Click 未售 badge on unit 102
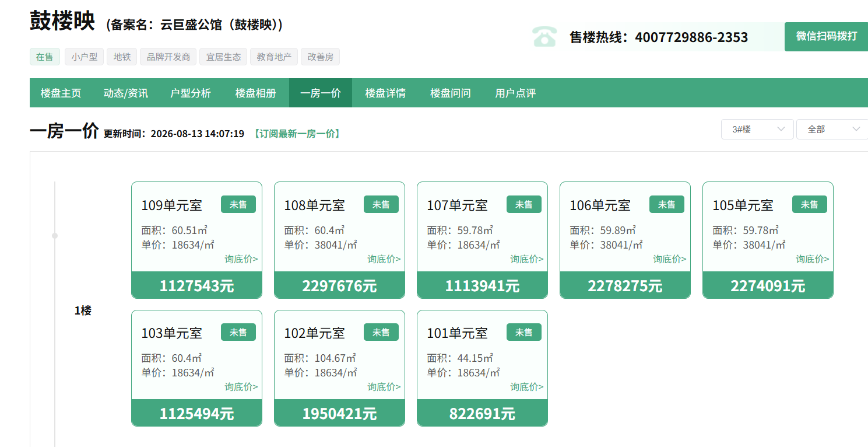 click(381, 332)
